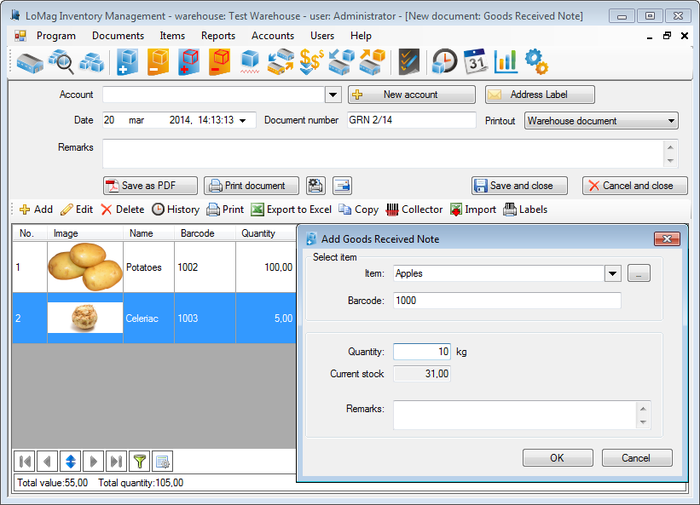The height and width of the screenshot is (505, 700).
Task: Click the Quantity input field in dialog
Action: pyautogui.click(x=422, y=352)
